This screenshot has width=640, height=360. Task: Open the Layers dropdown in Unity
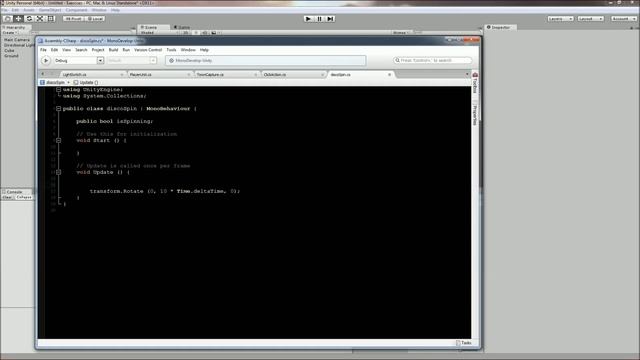(x=560, y=19)
